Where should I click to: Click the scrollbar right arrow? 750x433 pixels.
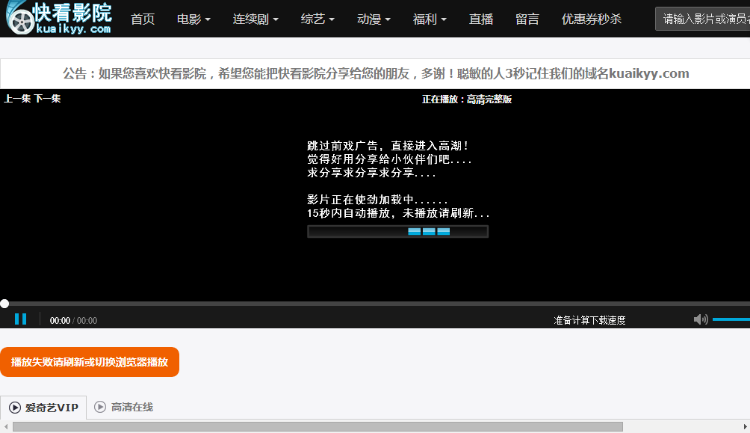click(745, 426)
